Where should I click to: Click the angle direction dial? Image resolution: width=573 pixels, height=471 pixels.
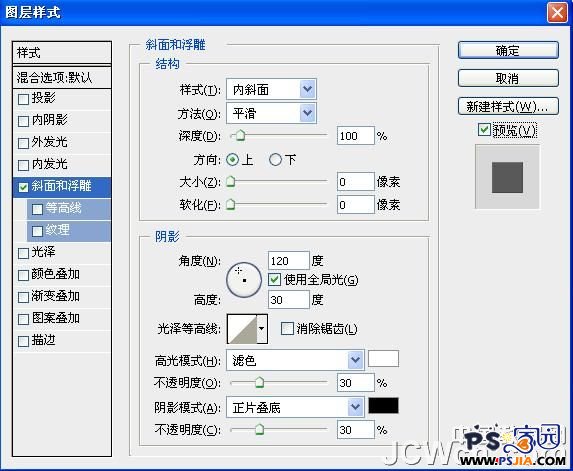[x=244, y=280]
